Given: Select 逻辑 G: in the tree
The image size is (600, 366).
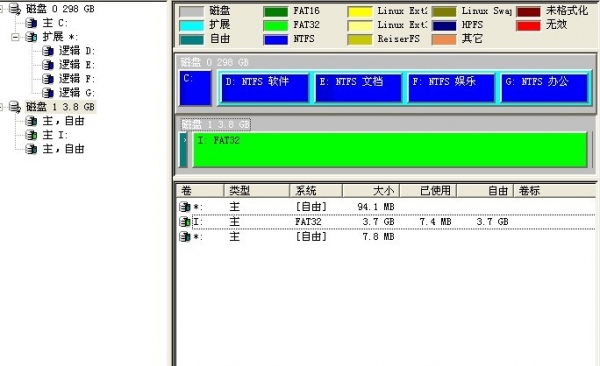Looking at the screenshot, I should [77, 93].
